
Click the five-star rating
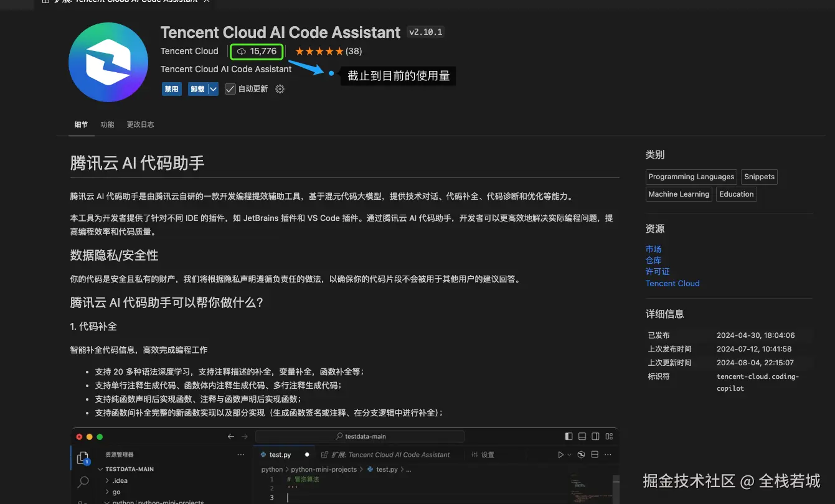coord(319,51)
